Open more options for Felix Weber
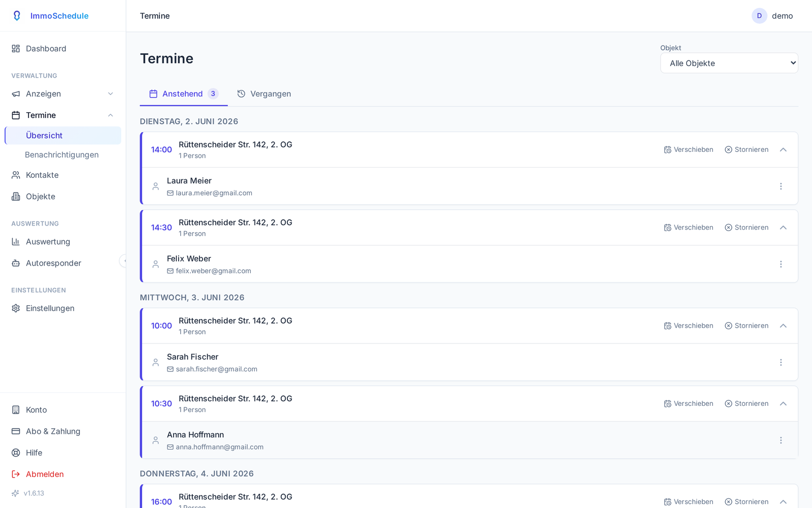 point(781,264)
